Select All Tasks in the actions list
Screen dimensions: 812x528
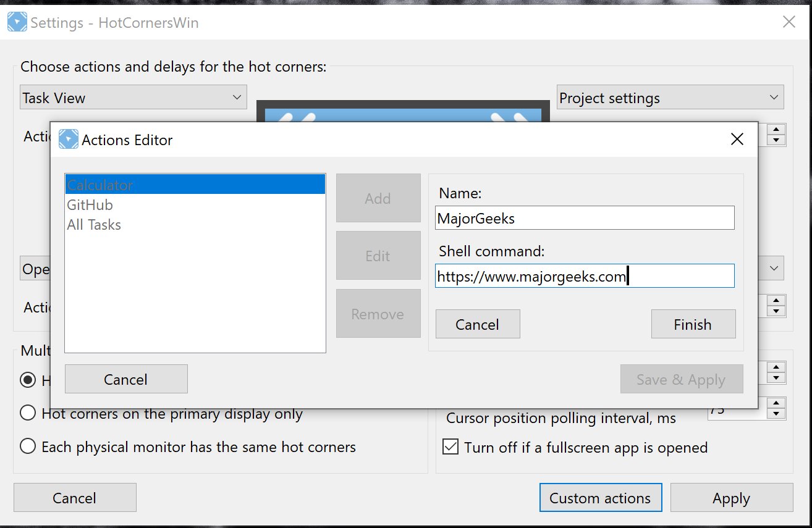tap(94, 225)
